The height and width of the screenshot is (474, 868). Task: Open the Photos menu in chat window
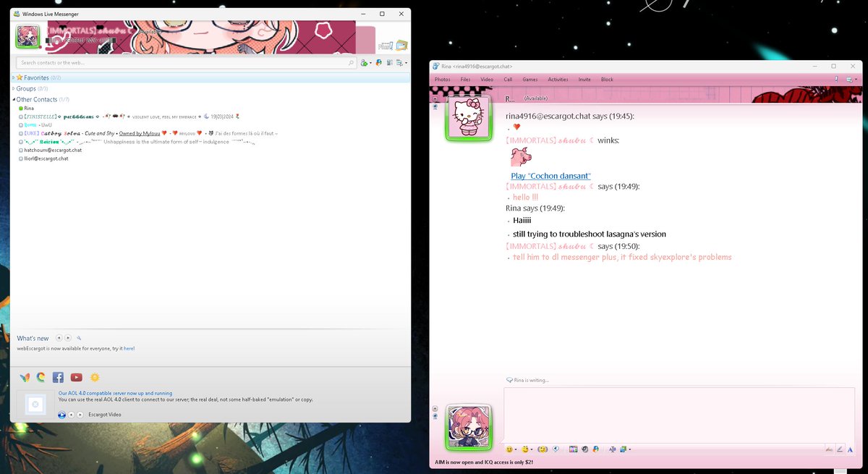click(x=443, y=80)
